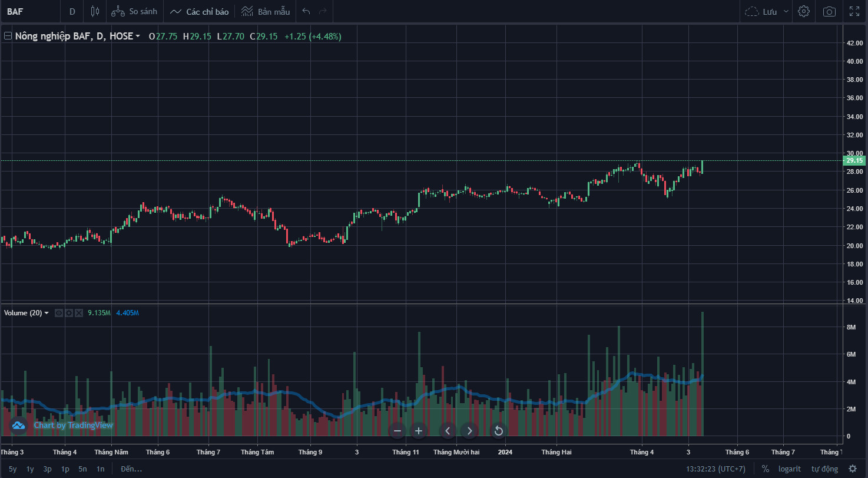Enter fullscreen mode for the chart

[x=854, y=11]
